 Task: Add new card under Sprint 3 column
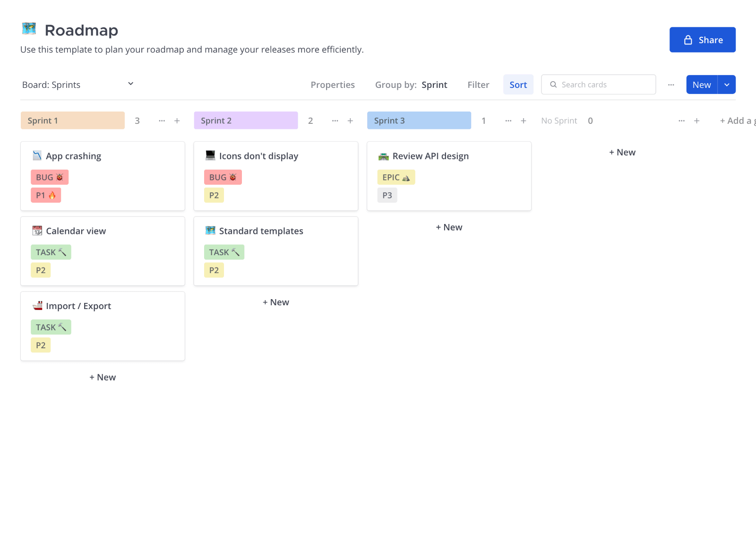pyautogui.click(x=449, y=227)
